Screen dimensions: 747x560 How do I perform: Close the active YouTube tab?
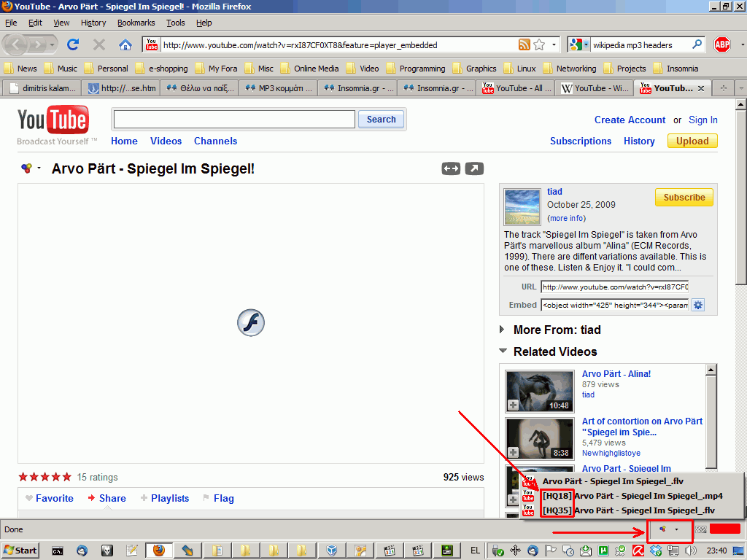(701, 88)
